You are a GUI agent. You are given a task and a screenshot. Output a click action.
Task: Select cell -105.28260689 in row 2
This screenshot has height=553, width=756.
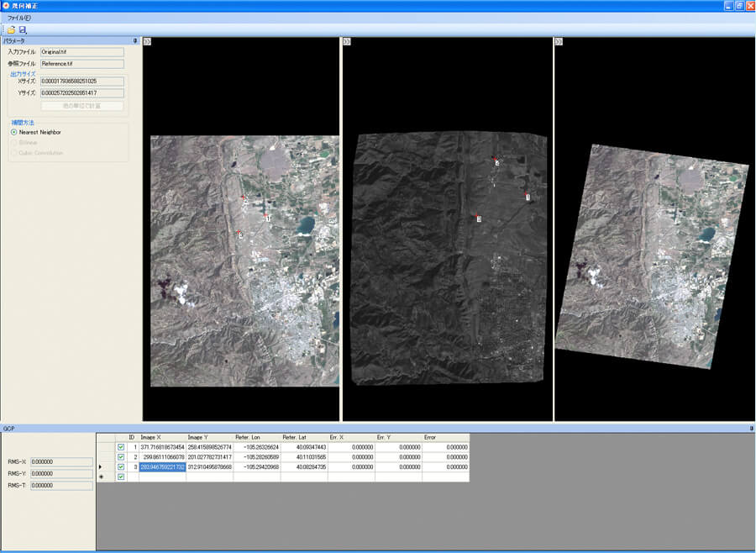point(257,457)
